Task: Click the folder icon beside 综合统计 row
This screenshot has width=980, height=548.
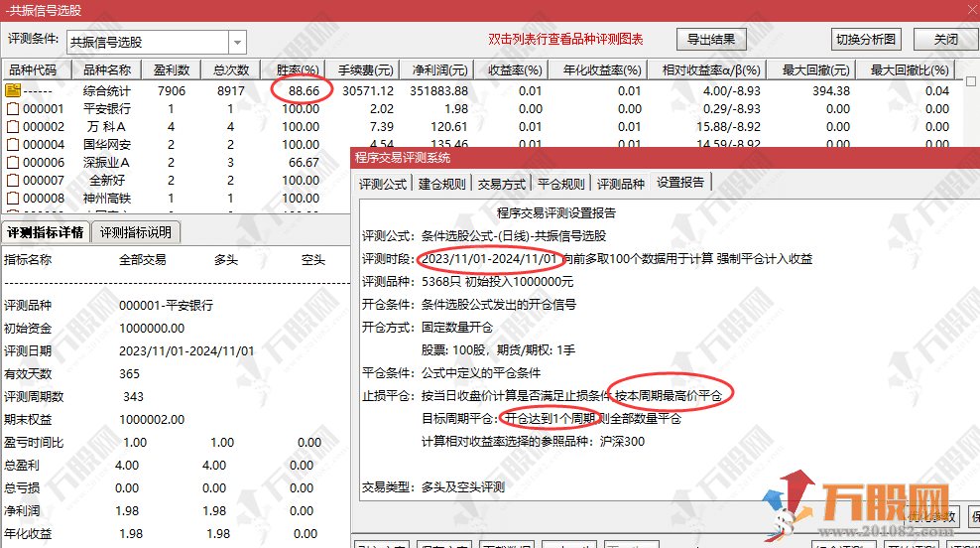Action: click(x=13, y=90)
